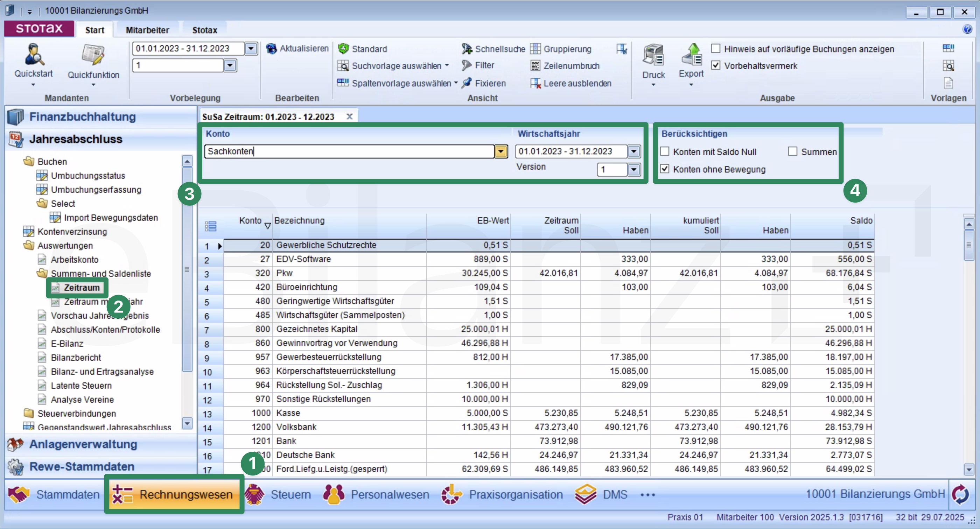This screenshot has height=529, width=980.
Task: Open the quick access toolbar arrow
Action: (x=30, y=12)
